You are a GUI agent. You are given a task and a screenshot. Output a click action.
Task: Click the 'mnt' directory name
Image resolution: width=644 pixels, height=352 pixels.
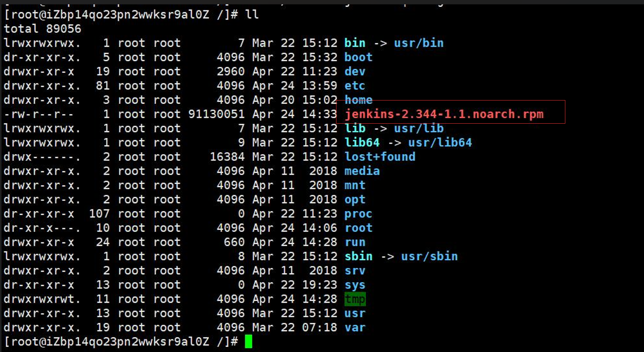click(355, 185)
